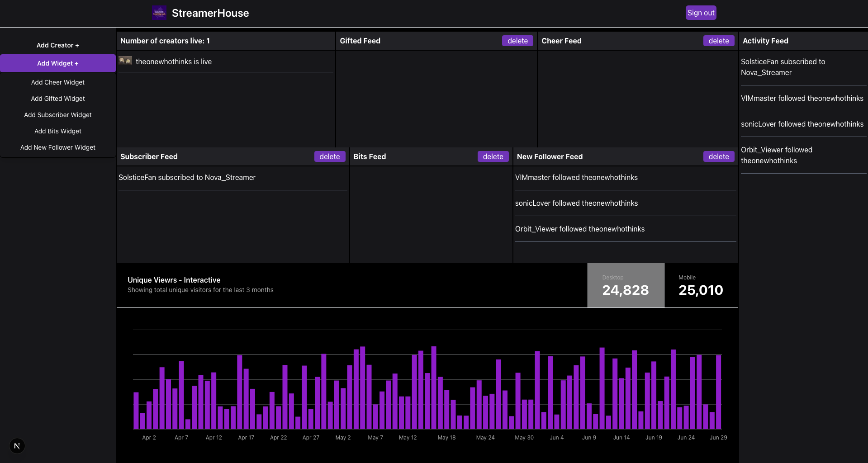
Task: Select the Mobile unique viewers stat
Action: [700, 285]
